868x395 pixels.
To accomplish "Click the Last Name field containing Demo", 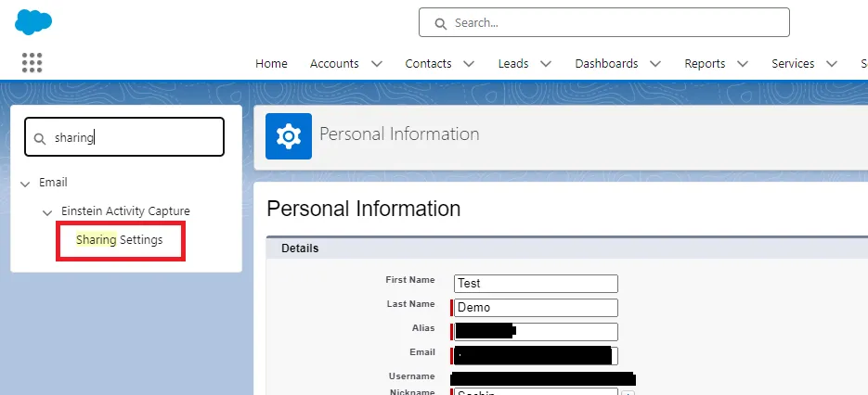I will click(x=536, y=308).
